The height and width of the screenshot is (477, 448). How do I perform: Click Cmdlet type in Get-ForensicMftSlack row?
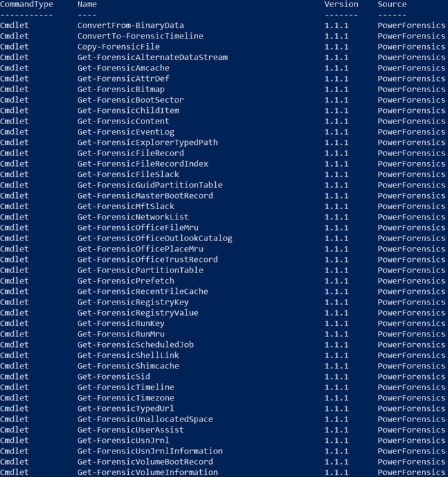14,206
